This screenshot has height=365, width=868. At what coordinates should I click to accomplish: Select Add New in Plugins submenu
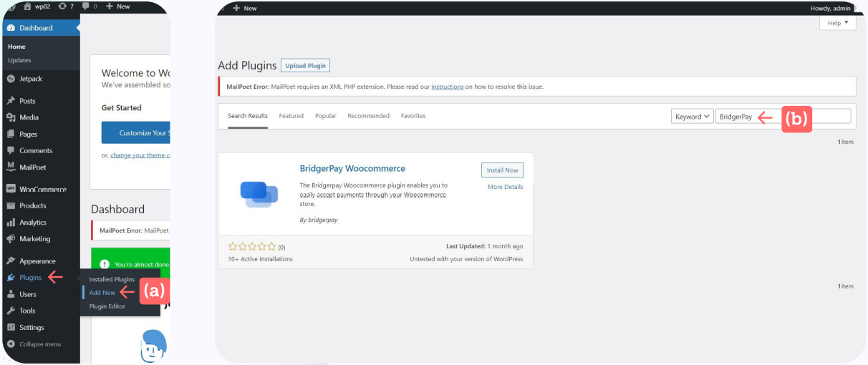(102, 293)
